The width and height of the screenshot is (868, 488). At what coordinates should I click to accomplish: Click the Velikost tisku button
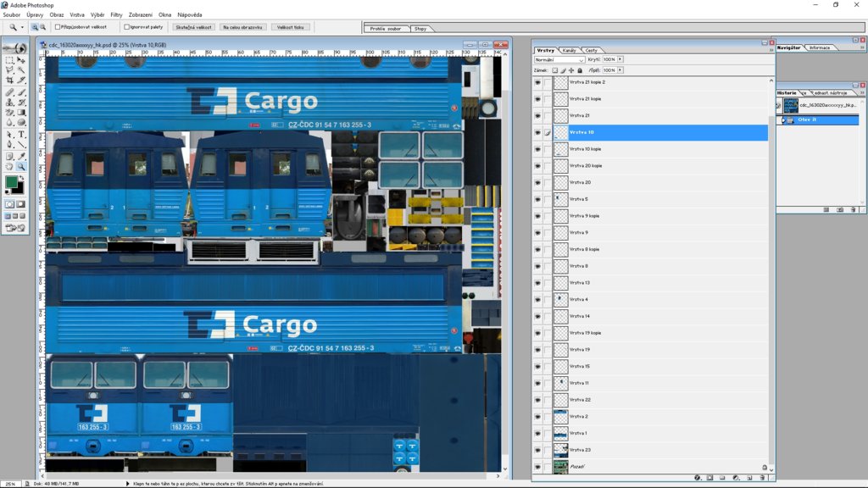(x=290, y=26)
